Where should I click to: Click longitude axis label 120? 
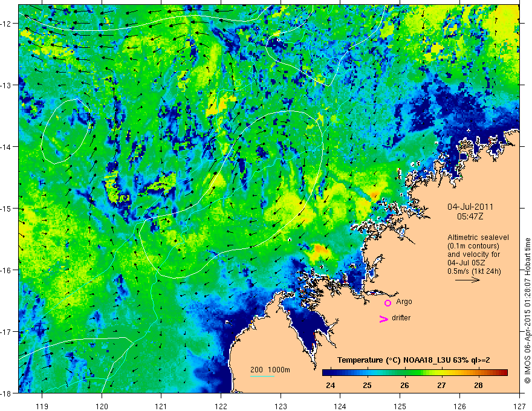(102, 406)
